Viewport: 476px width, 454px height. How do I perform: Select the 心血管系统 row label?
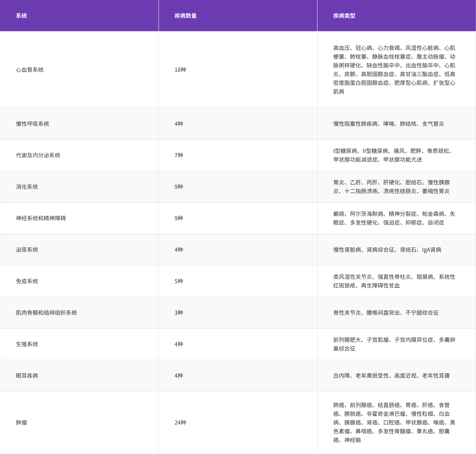30,70
